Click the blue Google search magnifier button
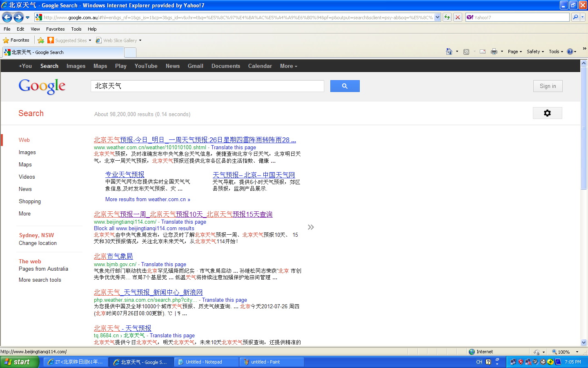This screenshot has height=368, width=588. 345,86
